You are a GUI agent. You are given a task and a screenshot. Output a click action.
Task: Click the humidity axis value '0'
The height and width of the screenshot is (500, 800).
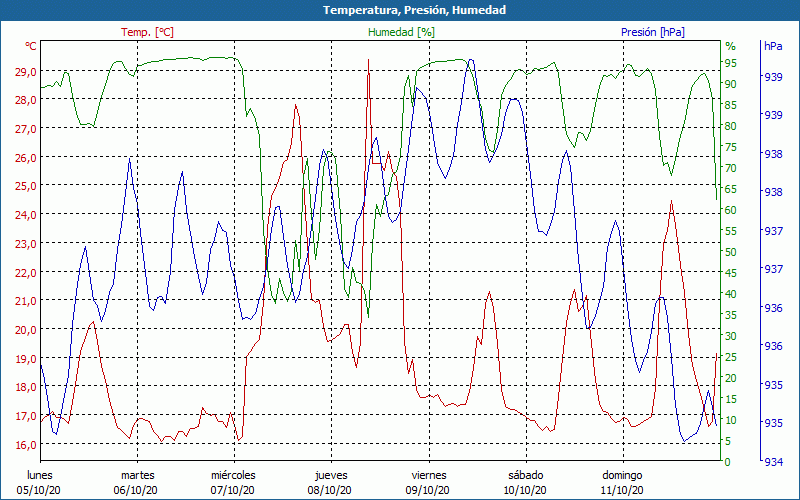[x=728, y=462]
